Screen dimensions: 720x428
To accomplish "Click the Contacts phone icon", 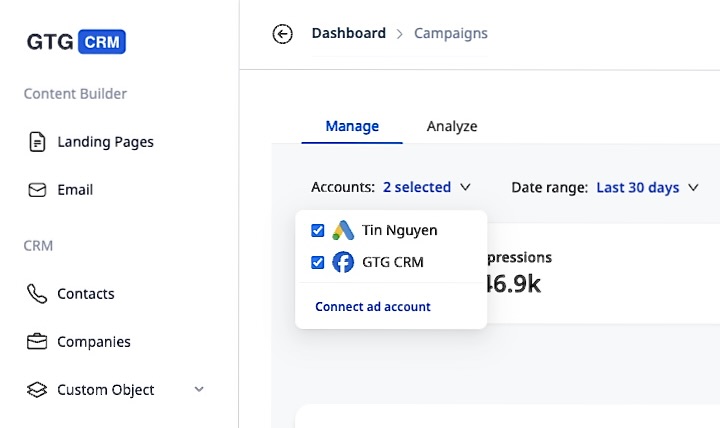I will (x=37, y=294).
